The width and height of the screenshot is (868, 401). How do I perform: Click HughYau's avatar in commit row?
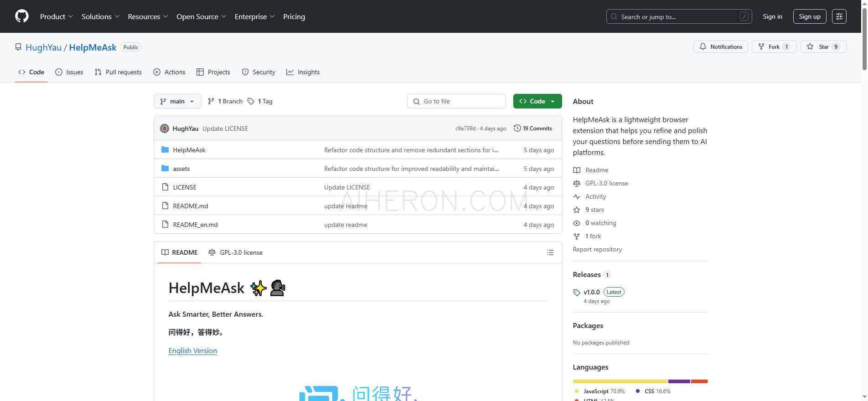tap(165, 129)
